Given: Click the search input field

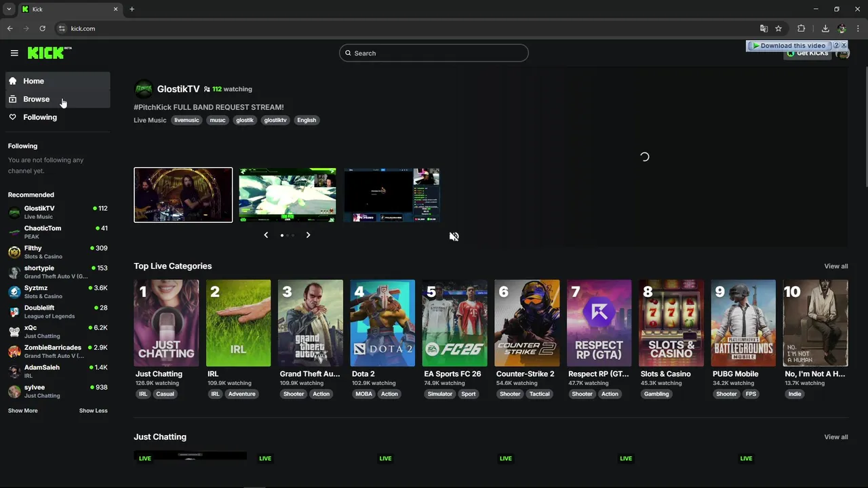Looking at the screenshot, I should point(434,53).
